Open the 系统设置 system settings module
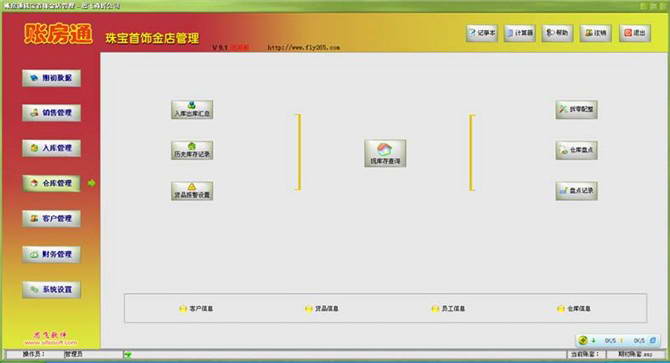670x363 pixels. (x=51, y=290)
